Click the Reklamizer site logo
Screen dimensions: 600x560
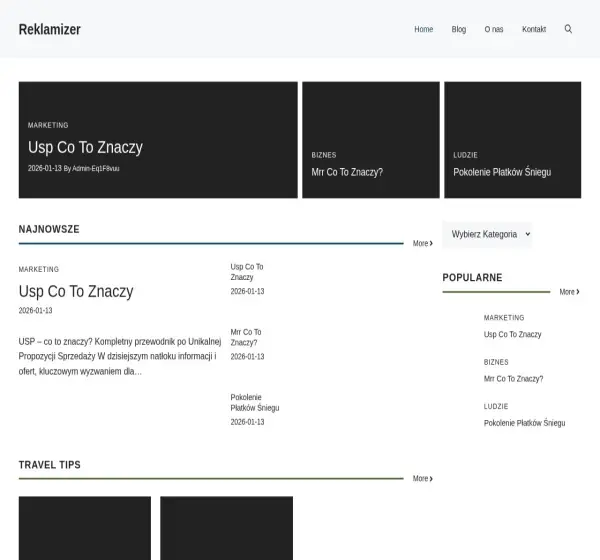pos(50,29)
